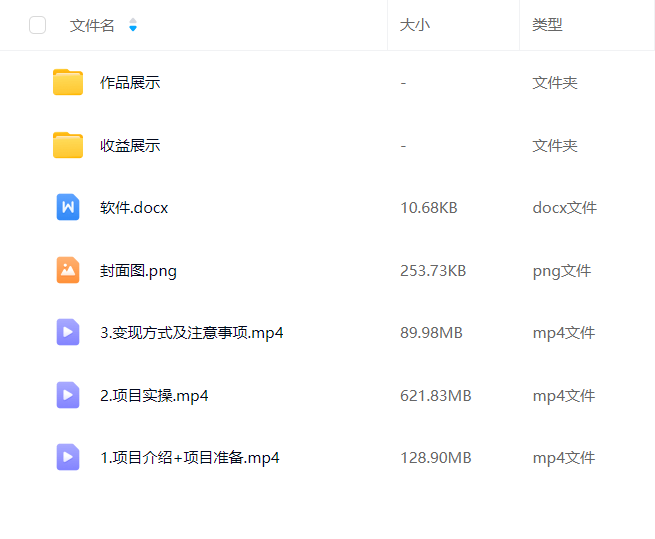Click 文件夹 type in 收益展示 row

click(x=555, y=146)
